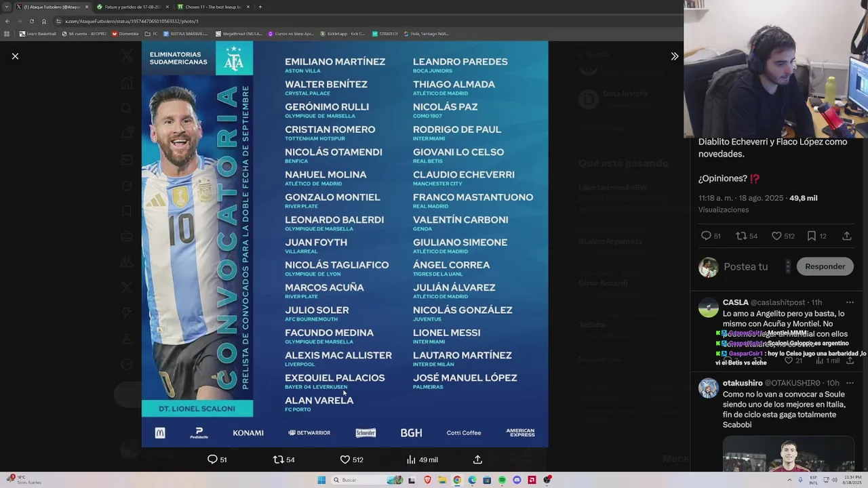Image resolution: width=868 pixels, height=488 pixels.
Task: Share icon below the photo
Action: (477, 460)
